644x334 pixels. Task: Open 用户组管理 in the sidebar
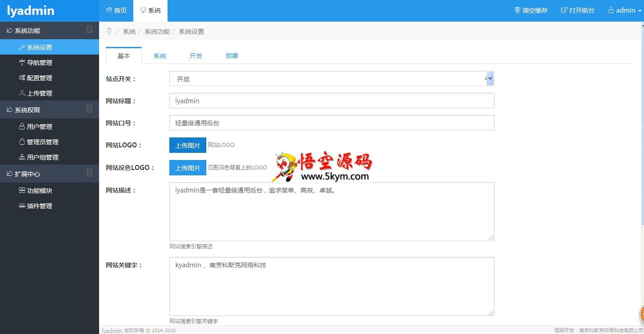[x=50, y=157]
